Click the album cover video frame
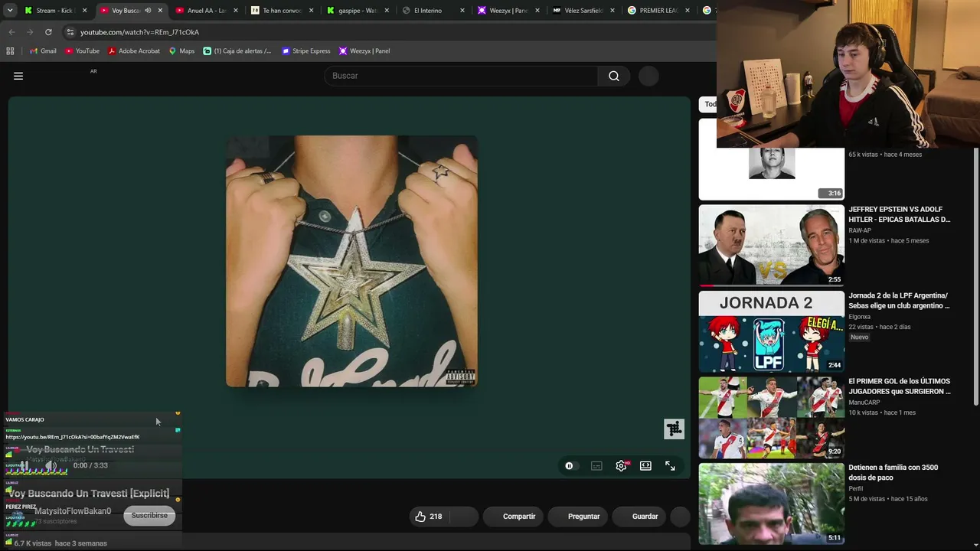The height and width of the screenshot is (551, 980). pyautogui.click(x=351, y=261)
